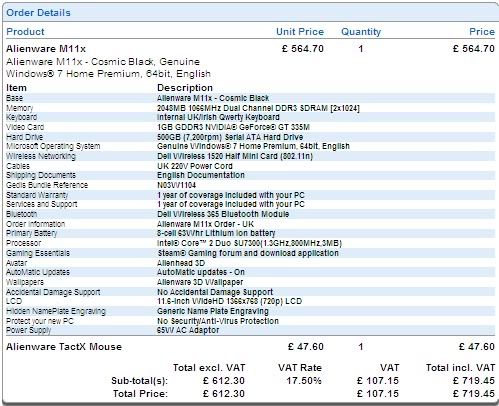
Task: Click the 'VAT Rate' heading
Action: pos(300,368)
